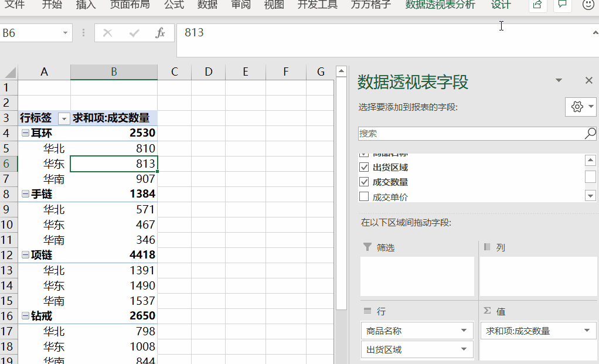
Task: Open the Name Box dropdown arrow
Action: (x=65, y=33)
